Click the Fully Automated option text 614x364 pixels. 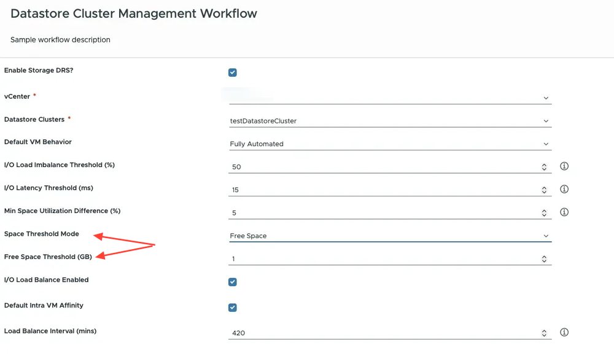(x=258, y=144)
